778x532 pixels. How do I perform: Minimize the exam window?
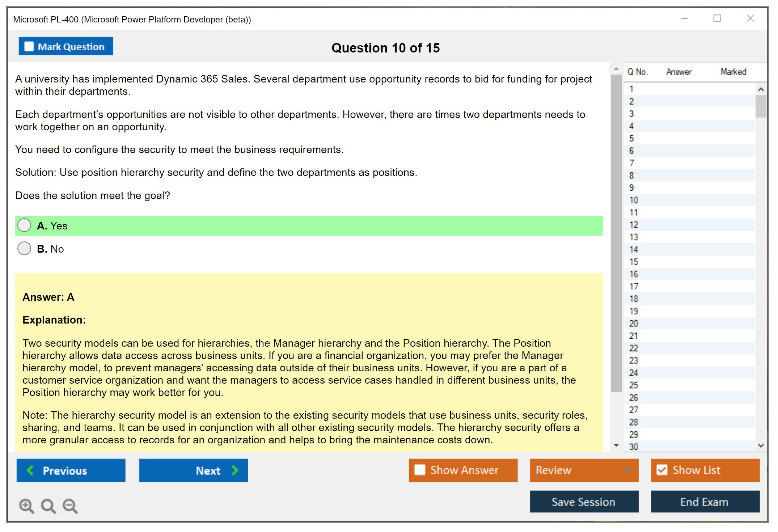pyautogui.click(x=684, y=18)
